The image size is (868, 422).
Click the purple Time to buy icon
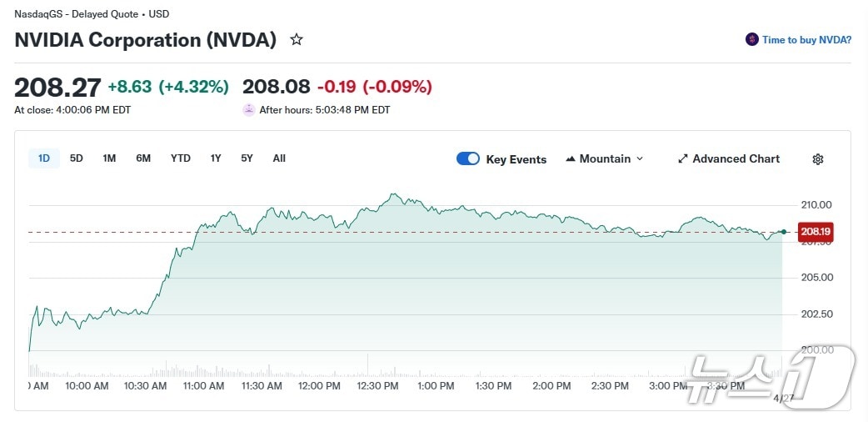tap(751, 39)
